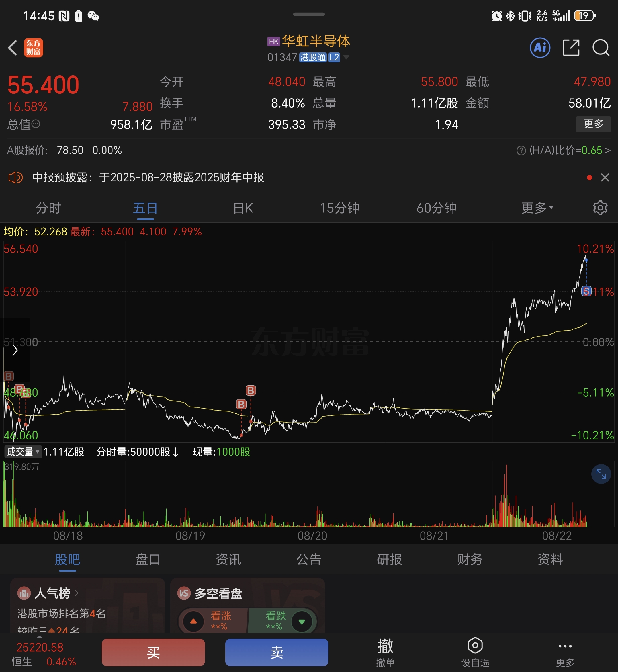Open H/A 比价 detail chevron

coord(608,151)
